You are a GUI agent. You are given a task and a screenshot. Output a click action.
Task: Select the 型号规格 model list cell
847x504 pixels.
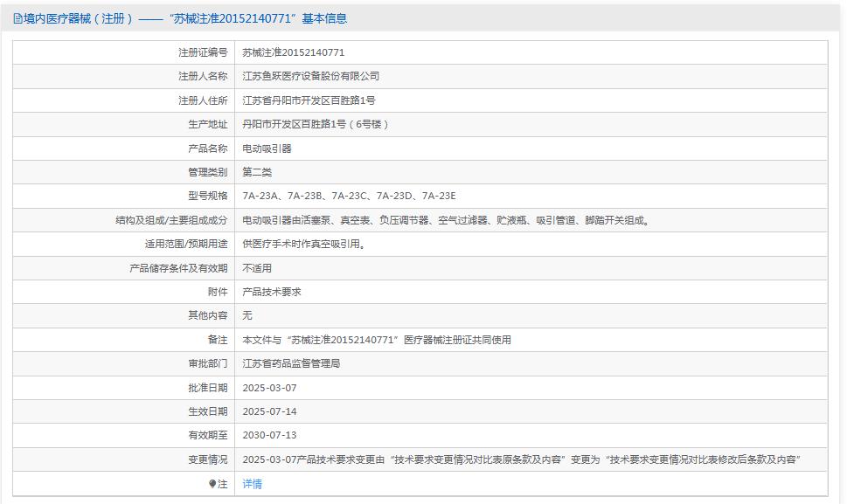pos(349,195)
